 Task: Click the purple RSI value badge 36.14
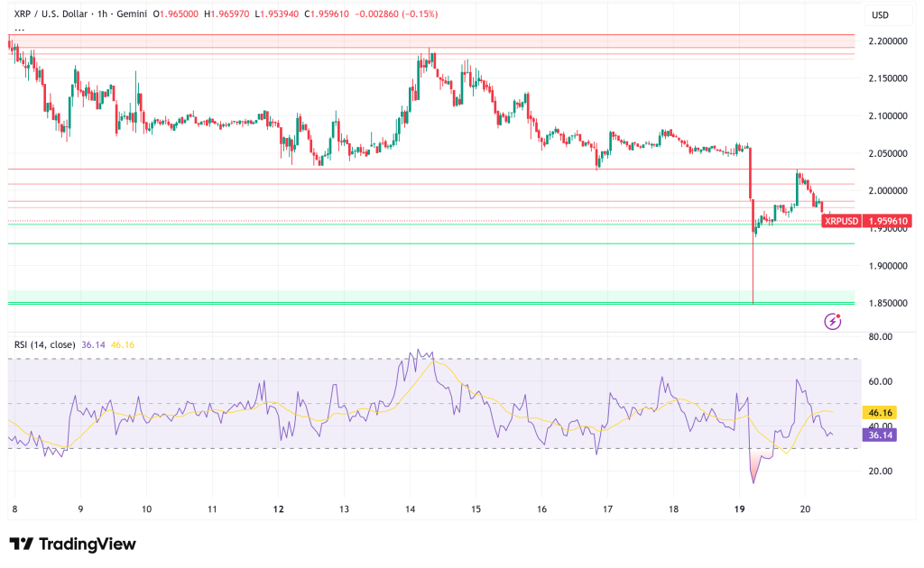880,435
